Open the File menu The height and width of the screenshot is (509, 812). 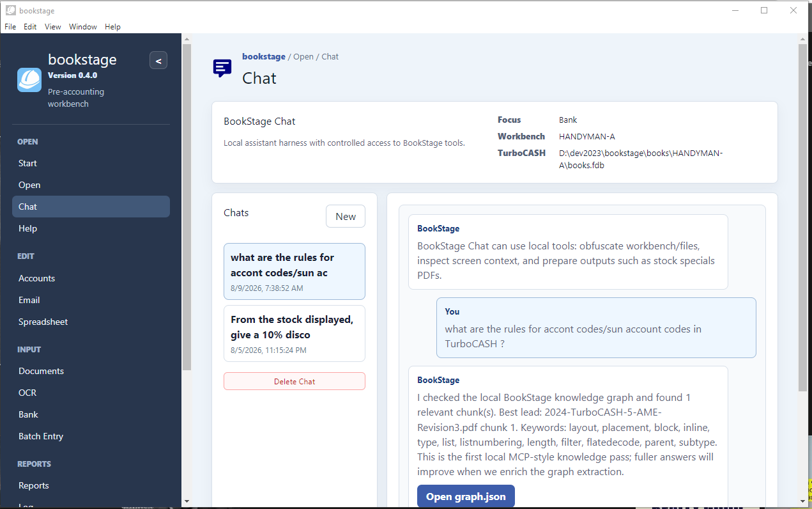[x=10, y=27]
